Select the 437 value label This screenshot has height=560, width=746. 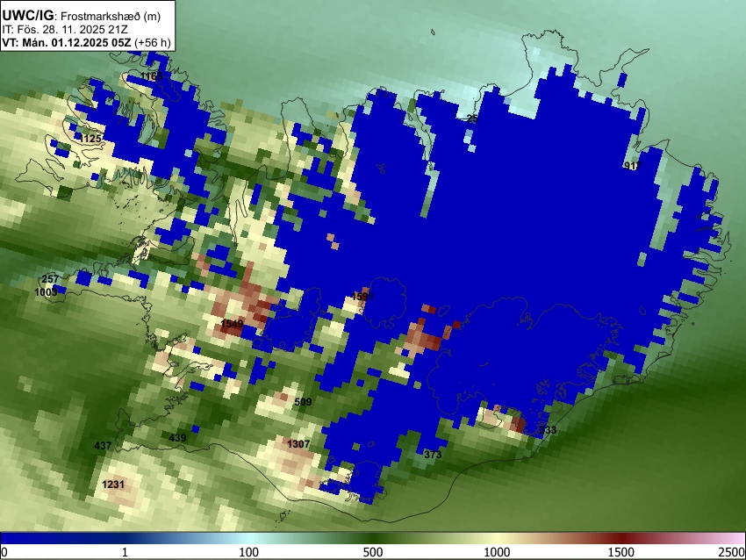pos(103,446)
